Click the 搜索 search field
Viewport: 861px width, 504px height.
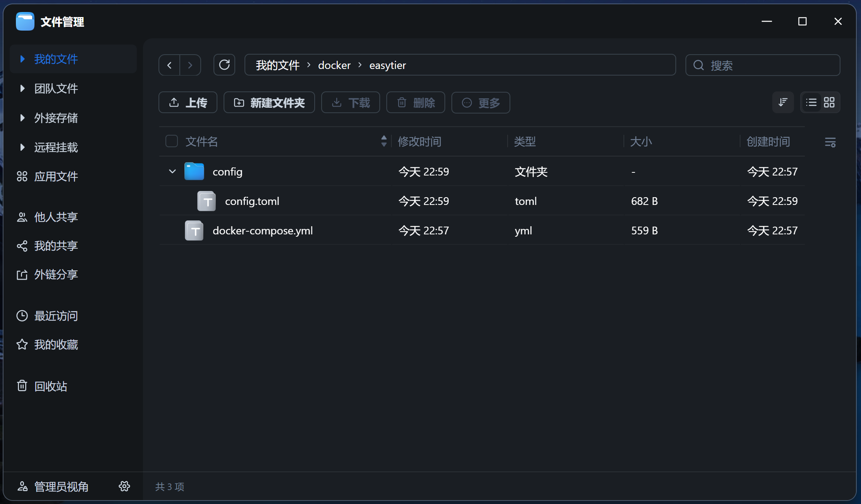point(761,65)
